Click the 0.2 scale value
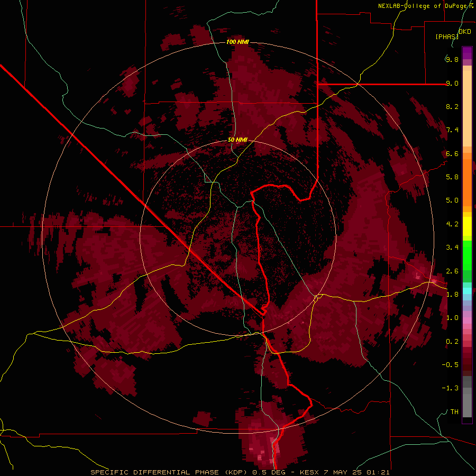Image resolution: width=476 pixels, height=476 pixels. tap(452, 342)
